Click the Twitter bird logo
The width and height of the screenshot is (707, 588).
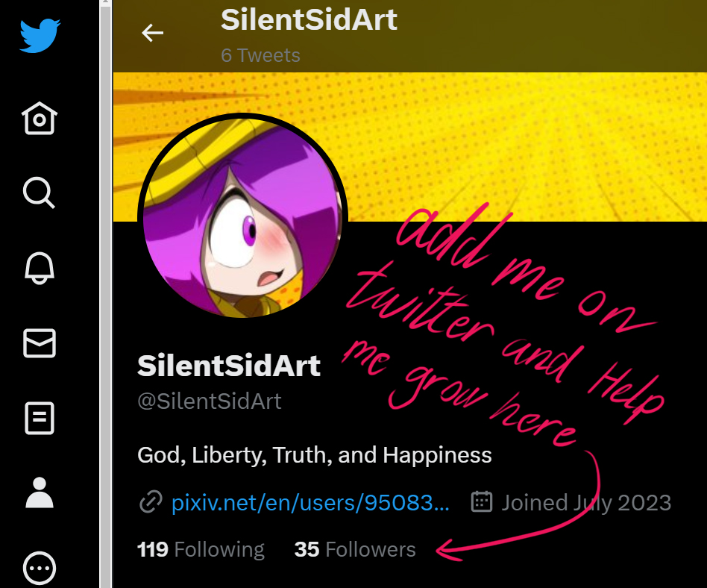(x=40, y=36)
